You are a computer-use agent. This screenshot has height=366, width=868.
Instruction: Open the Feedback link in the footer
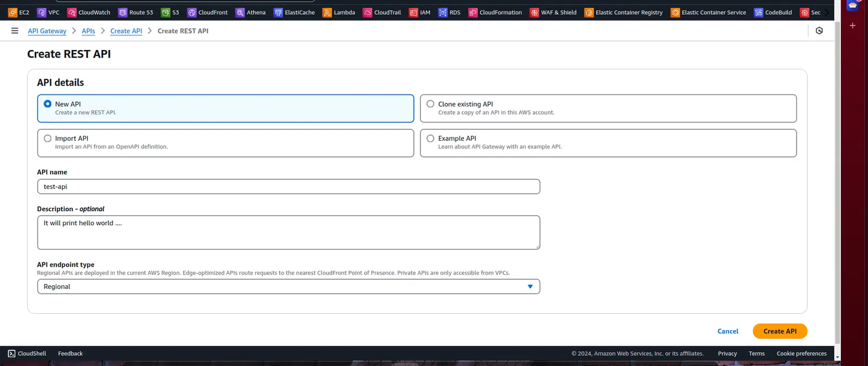coord(71,354)
